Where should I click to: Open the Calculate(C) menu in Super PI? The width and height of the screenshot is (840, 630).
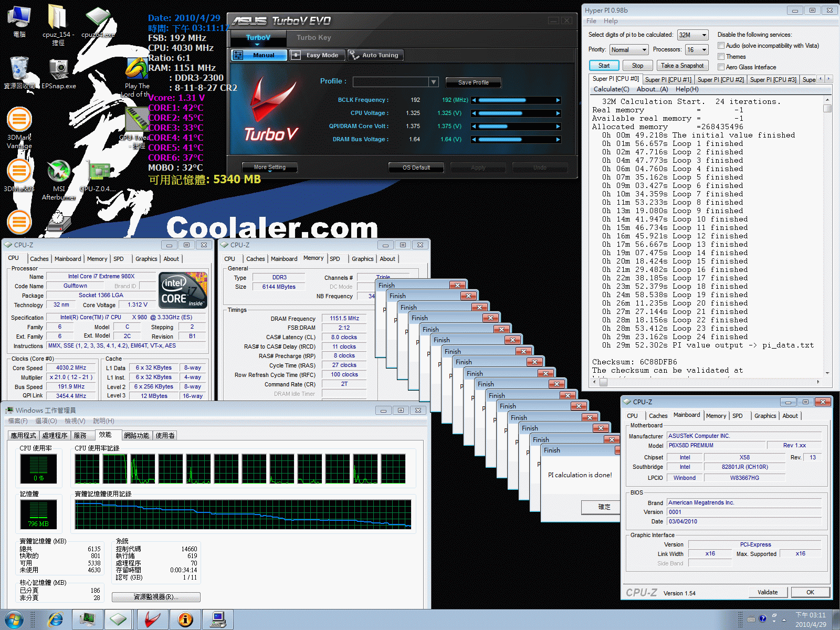click(611, 89)
